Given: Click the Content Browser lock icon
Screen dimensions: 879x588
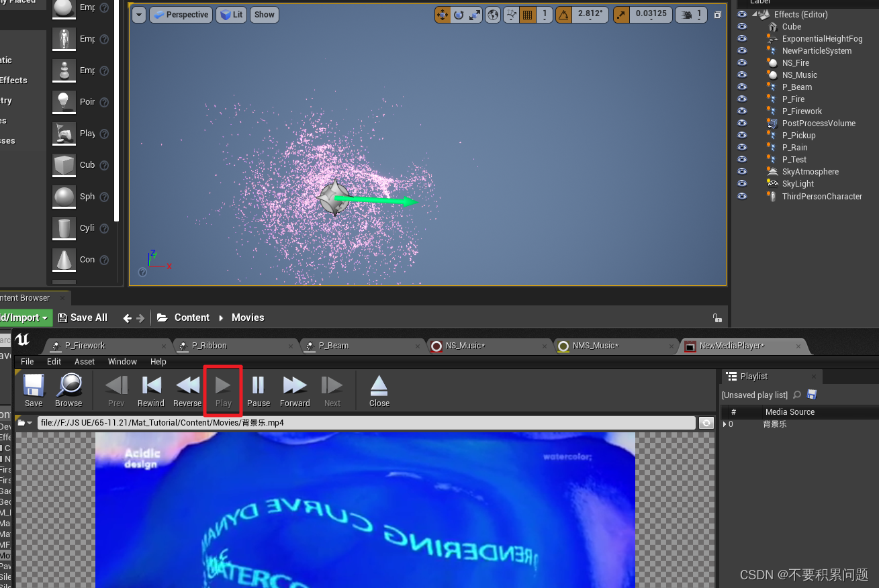Looking at the screenshot, I should (x=717, y=317).
